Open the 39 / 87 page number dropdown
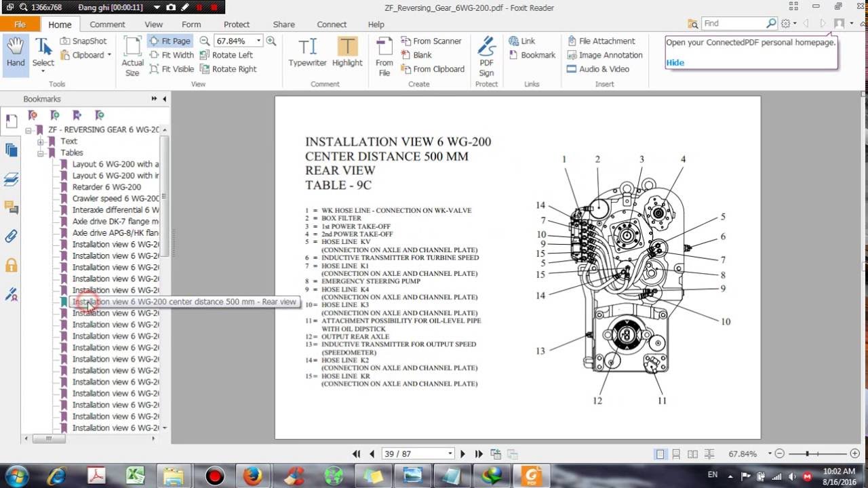 450,454
